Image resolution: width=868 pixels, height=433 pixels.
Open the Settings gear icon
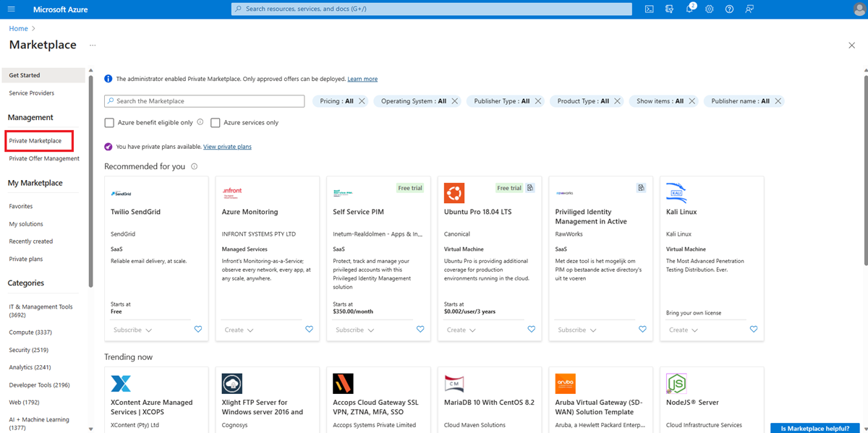[x=710, y=9]
